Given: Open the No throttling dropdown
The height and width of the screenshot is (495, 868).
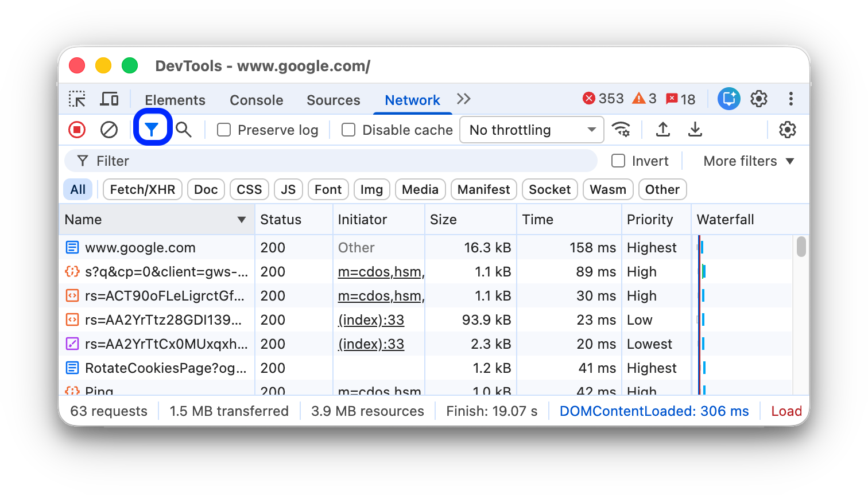Looking at the screenshot, I should click(x=532, y=130).
